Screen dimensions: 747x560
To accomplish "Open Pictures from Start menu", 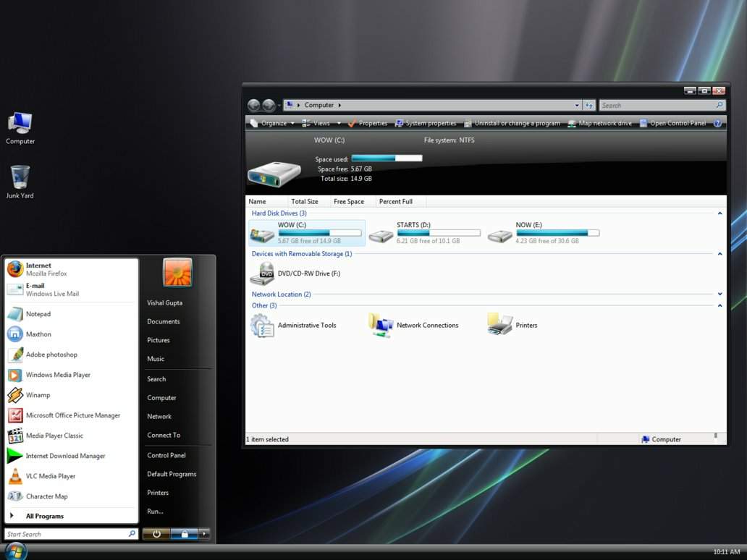I will [x=159, y=340].
